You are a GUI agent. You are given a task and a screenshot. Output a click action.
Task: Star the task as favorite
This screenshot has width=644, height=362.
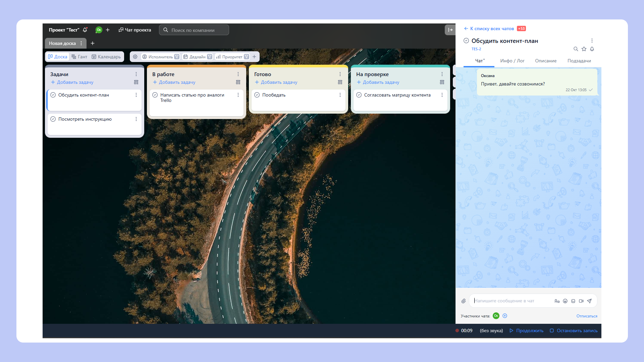pyautogui.click(x=584, y=49)
